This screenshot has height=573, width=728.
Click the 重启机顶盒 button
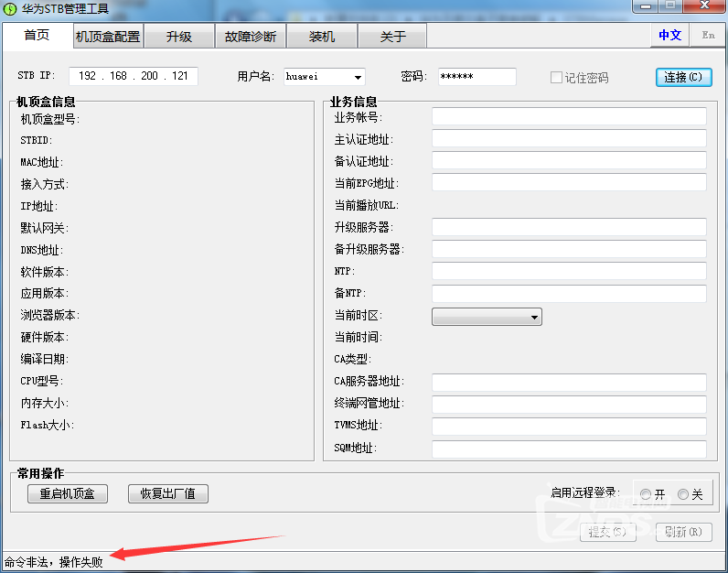coord(68,493)
